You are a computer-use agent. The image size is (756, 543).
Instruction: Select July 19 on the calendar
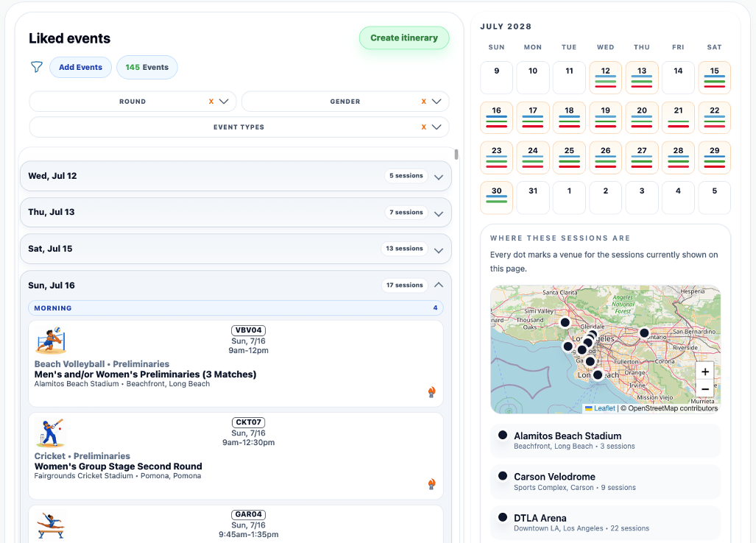coord(606,117)
